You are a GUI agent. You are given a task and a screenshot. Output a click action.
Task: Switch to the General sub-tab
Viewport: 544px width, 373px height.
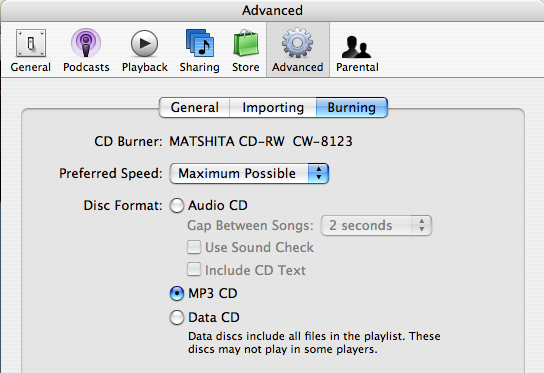point(195,108)
